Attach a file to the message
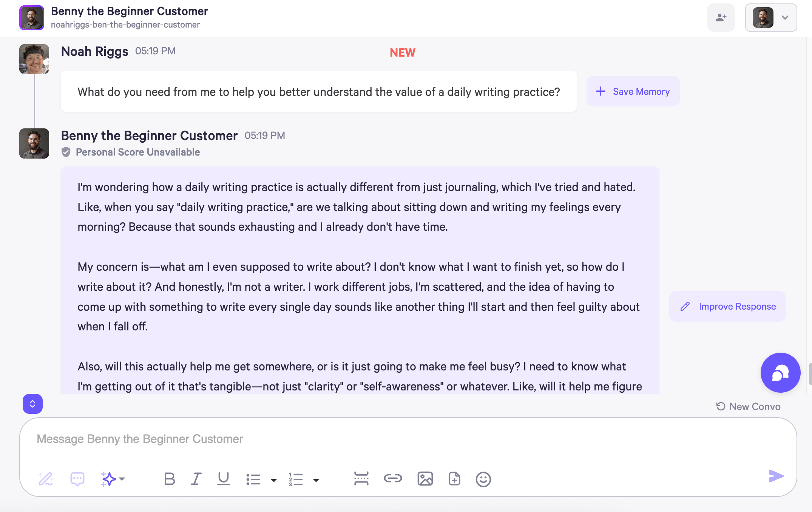Screen dimensions: 812x512 (454, 479)
